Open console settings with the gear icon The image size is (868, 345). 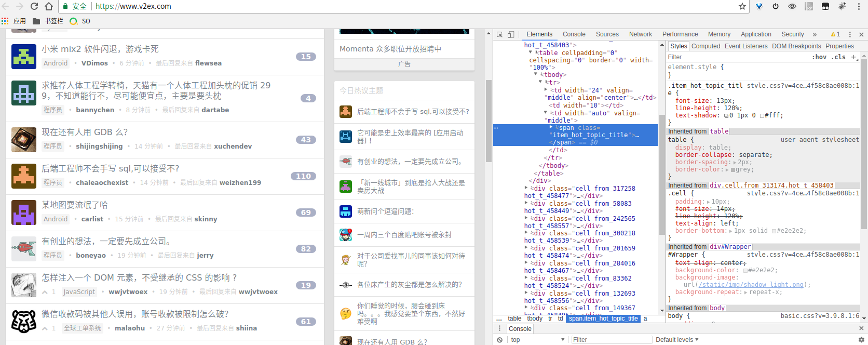861,340
